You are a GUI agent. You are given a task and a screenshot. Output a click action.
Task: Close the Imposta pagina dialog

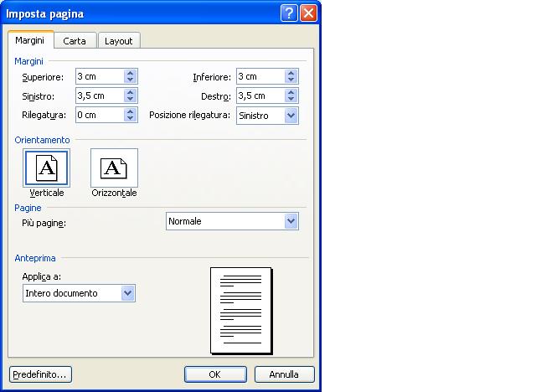pos(308,13)
